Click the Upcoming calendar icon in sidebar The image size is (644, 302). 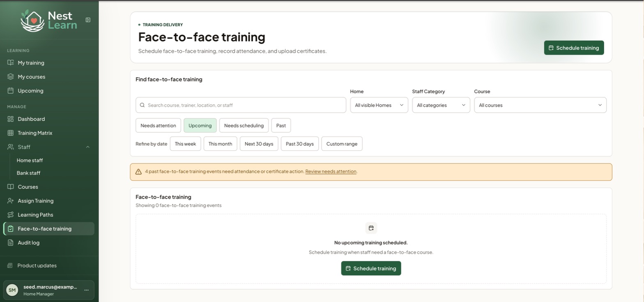pyautogui.click(x=11, y=91)
